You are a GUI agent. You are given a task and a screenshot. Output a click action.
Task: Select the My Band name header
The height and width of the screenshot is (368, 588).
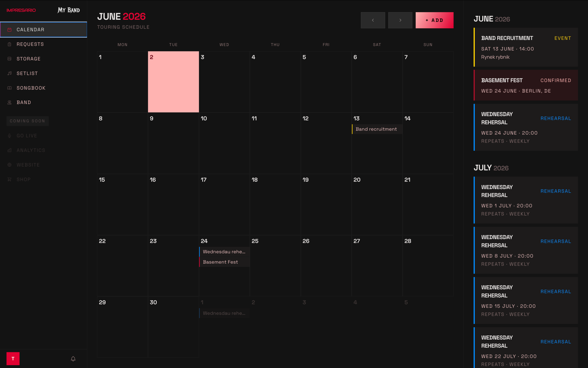69,10
